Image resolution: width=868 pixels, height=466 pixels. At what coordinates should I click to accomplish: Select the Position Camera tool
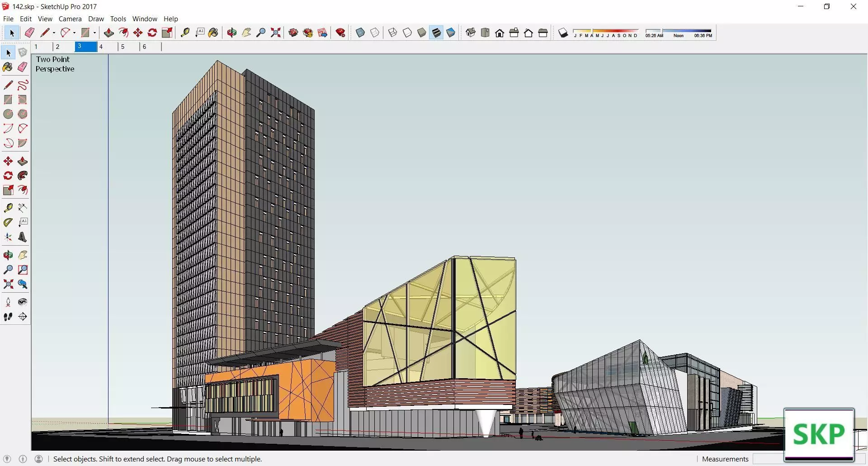tap(8, 302)
